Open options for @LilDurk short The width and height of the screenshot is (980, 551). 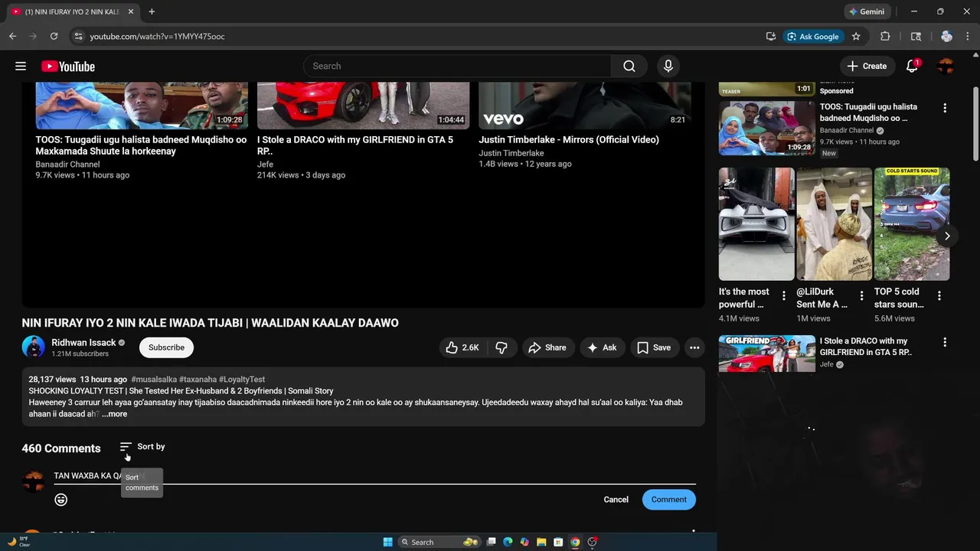(x=861, y=295)
